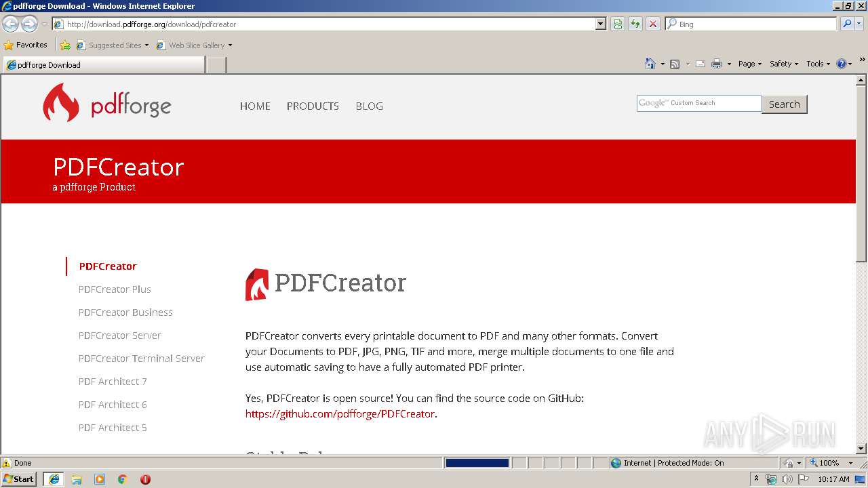Click the page loading progress bar
The height and width of the screenshot is (488, 868).
click(477, 463)
